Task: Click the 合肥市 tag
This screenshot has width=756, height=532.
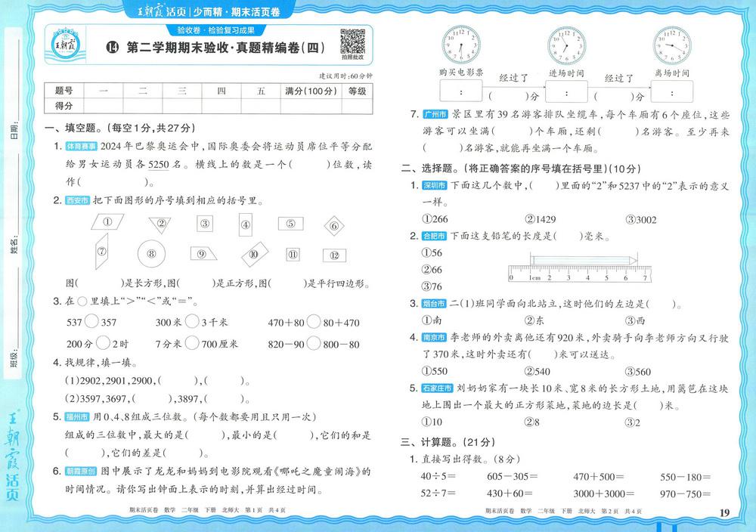Action: 435,236
